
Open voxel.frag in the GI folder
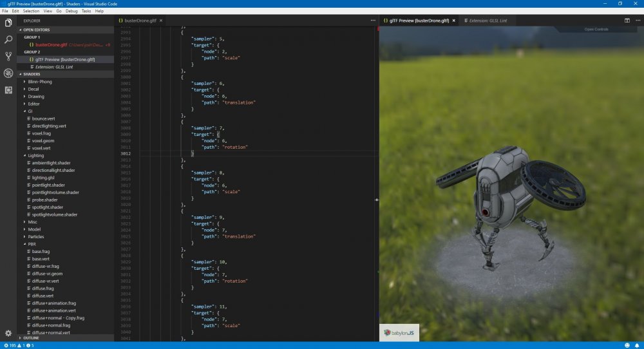[x=41, y=133]
